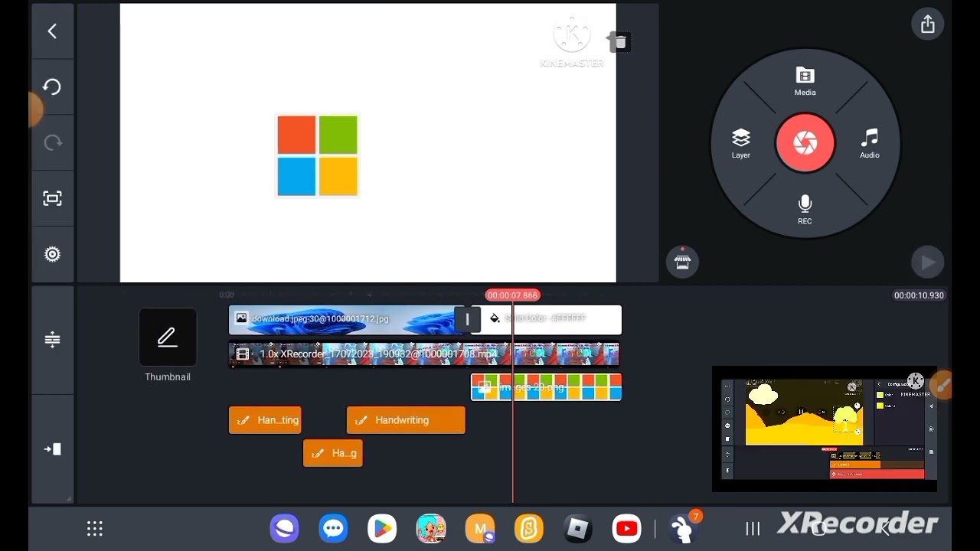Start voice recording with REC
This screenshot has width=980, height=551.
[805, 210]
